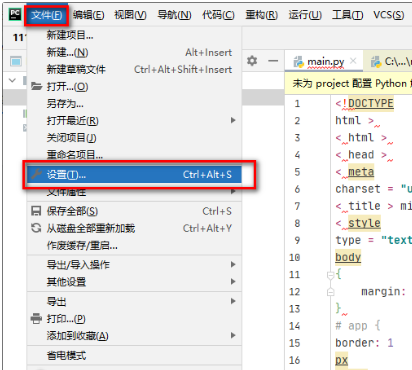Click the Python file icon on main.py tab

pos(298,62)
